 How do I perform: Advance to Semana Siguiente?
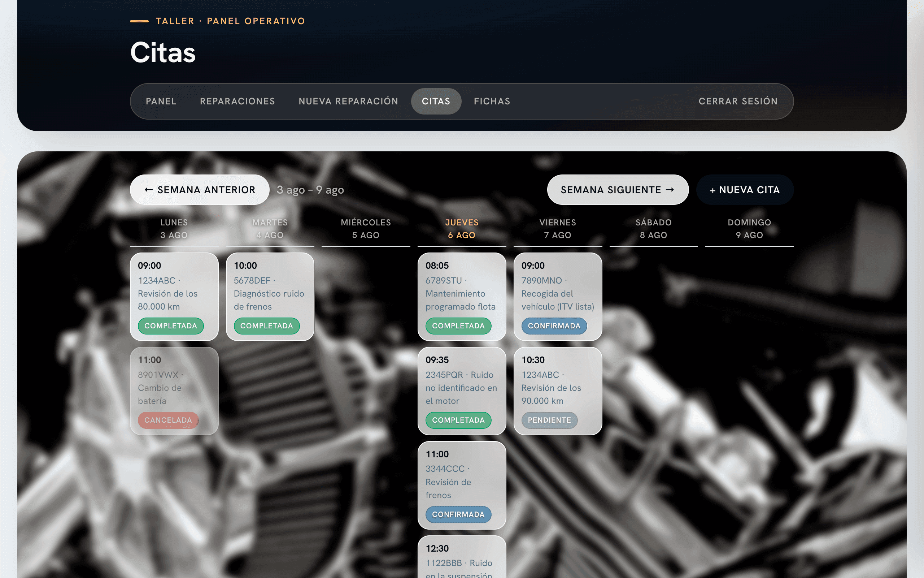(x=618, y=190)
